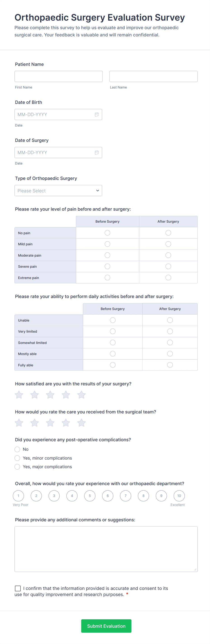Click the First Name input field
Viewport: 210px width, 644px height.
coord(58,76)
